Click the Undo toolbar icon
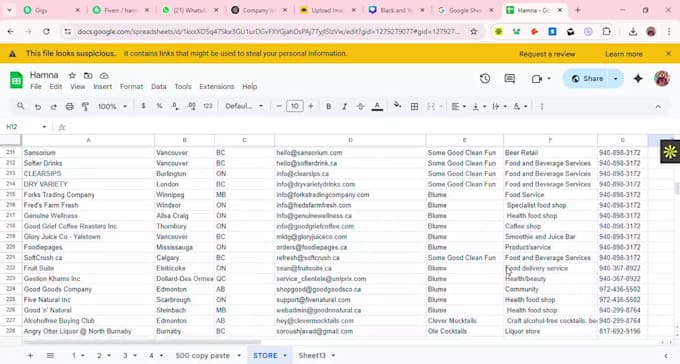The height and width of the screenshot is (364, 680). point(38,106)
